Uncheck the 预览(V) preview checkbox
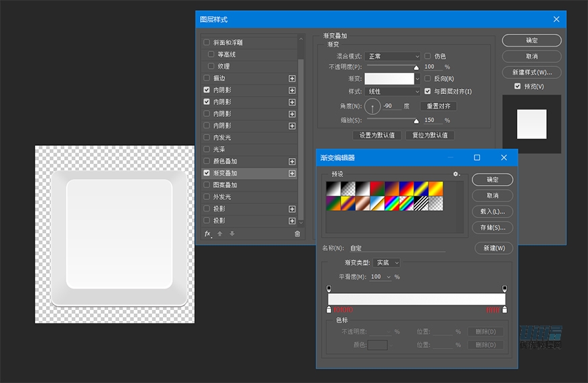Screen dimensions: 588x383 517,86
